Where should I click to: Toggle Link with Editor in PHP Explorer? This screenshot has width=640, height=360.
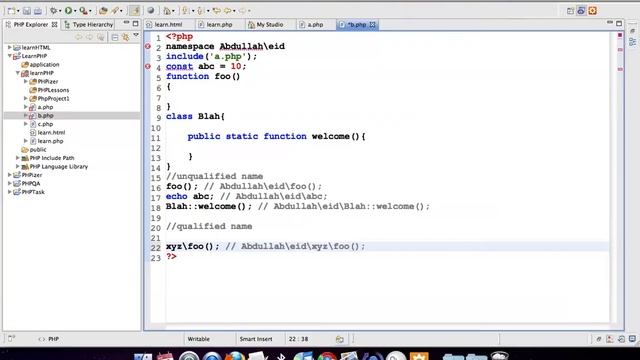[126, 38]
